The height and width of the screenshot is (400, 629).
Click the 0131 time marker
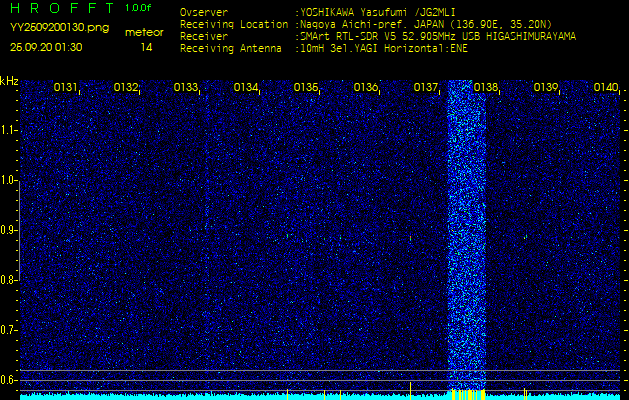coord(65,87)
